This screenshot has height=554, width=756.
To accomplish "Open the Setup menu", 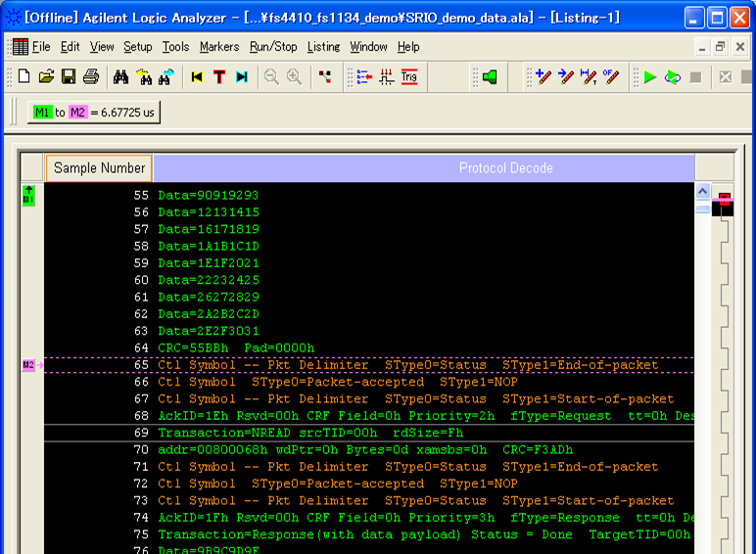I will pos(137,47).
